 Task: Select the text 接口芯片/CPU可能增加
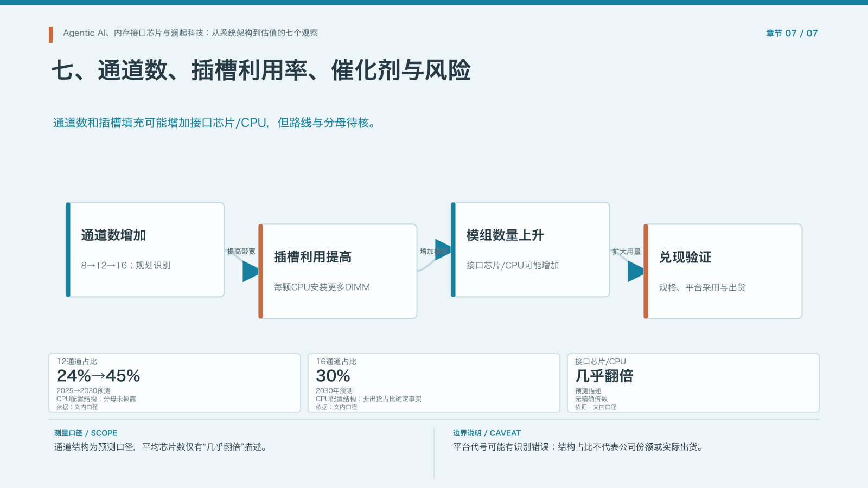point(513,265)
